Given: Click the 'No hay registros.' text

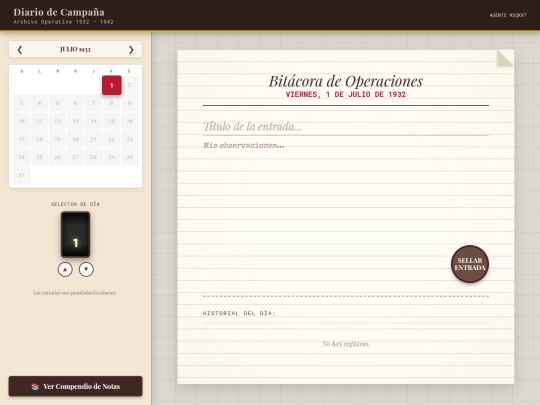Looking at the screenshot, I should point(345,344).
